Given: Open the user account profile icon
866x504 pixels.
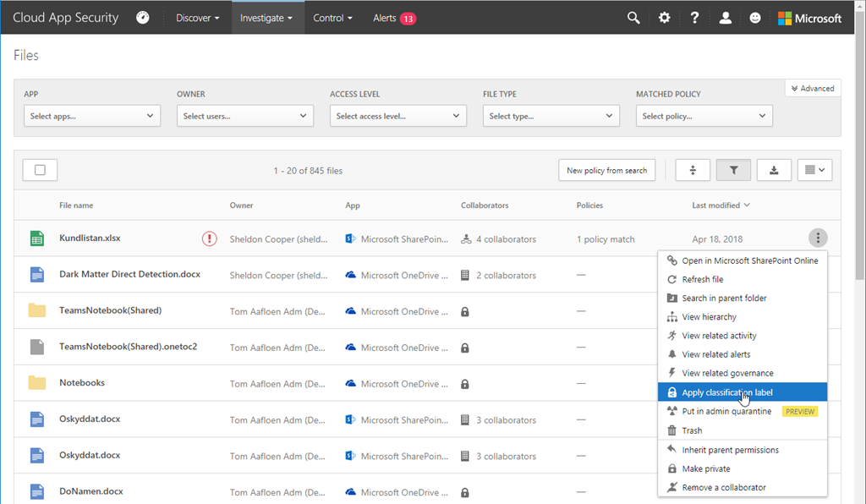Looking at the screenshot, I should pyautogui.click(x=725, y=18).
